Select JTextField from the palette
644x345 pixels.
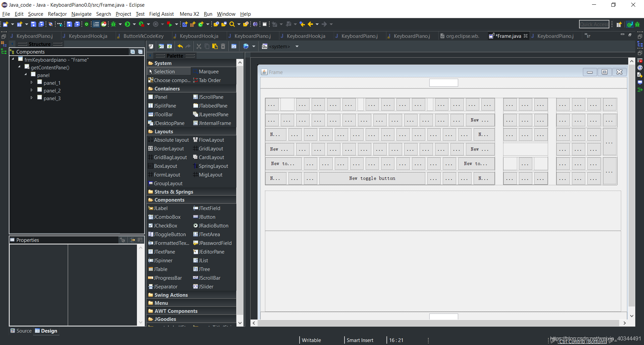(x=207, y=208)
